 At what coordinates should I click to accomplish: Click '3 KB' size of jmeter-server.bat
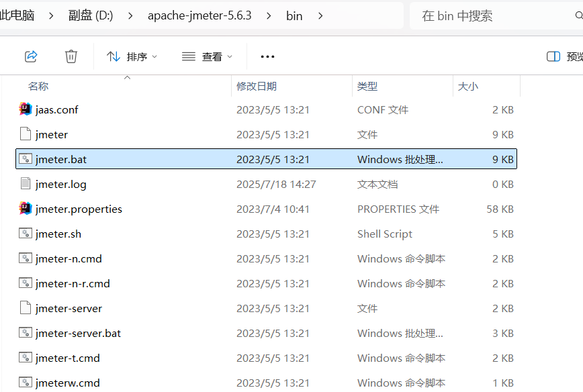503,334
